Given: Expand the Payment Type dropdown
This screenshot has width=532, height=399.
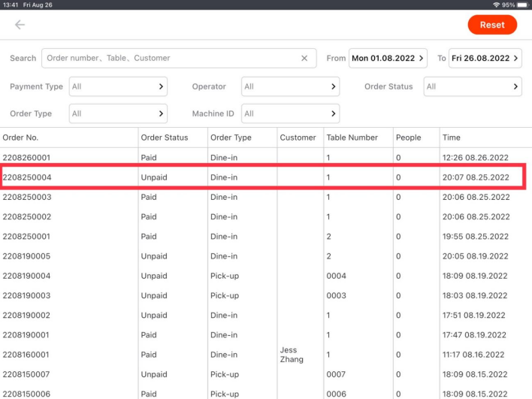Looking at the screenshot, I should tap(118, 86).
